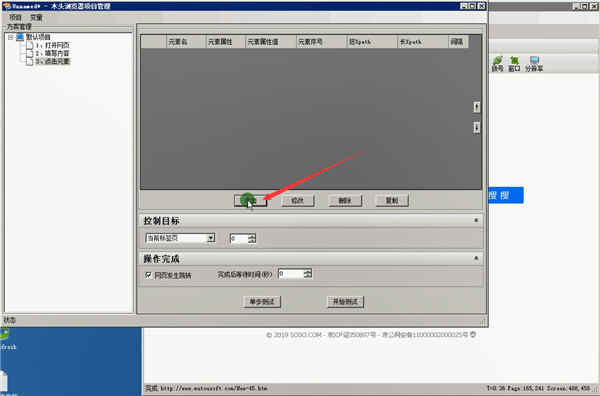Open the 当前标签页 dropdown

click(211, 238)
